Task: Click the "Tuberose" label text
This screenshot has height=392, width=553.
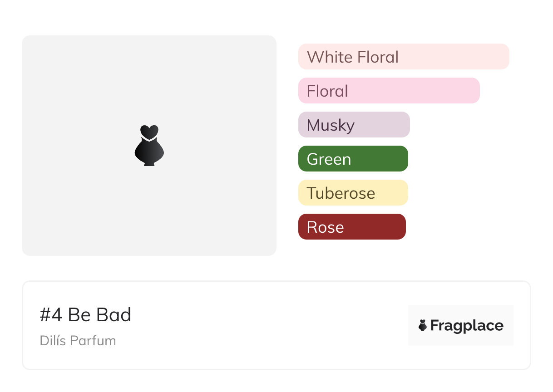Action: click(x=341, y=193)
